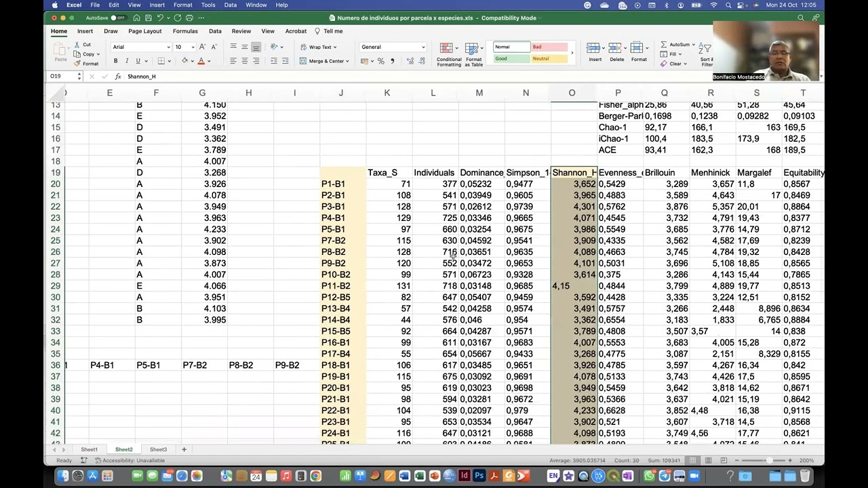The width and height of the screenshot is (868, 488).
Task: Open the Page Layout tab
Action: point(145,31)
